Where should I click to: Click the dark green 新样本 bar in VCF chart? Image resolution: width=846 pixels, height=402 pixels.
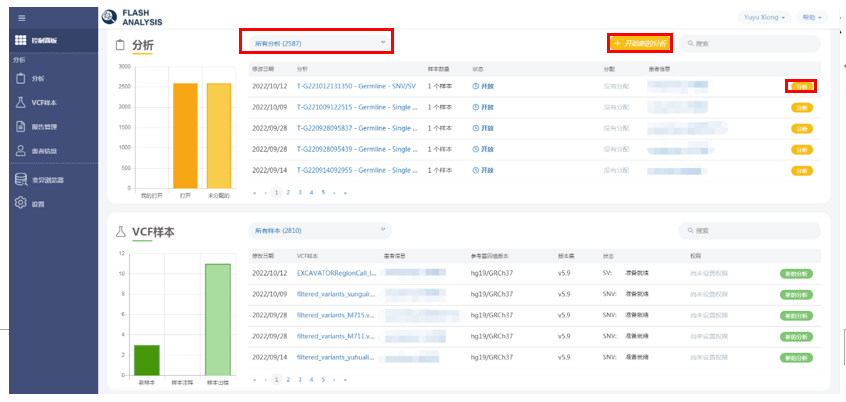[x=147, y=360]
